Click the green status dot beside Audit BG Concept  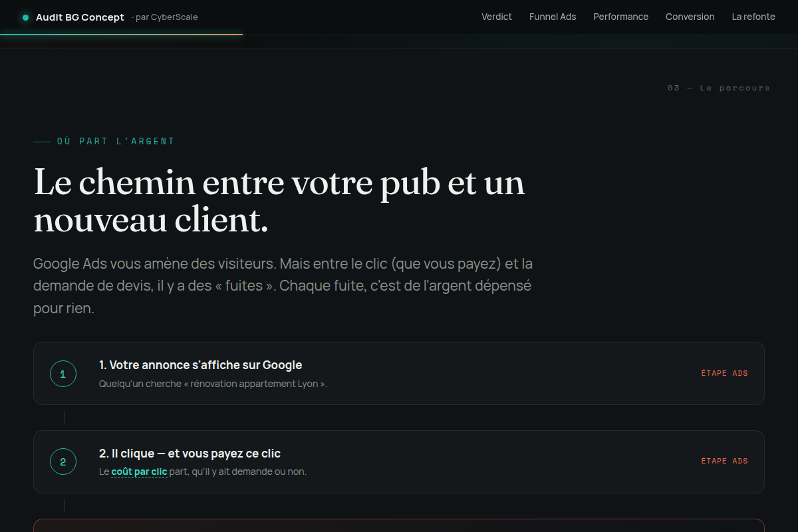click(26, 17)
